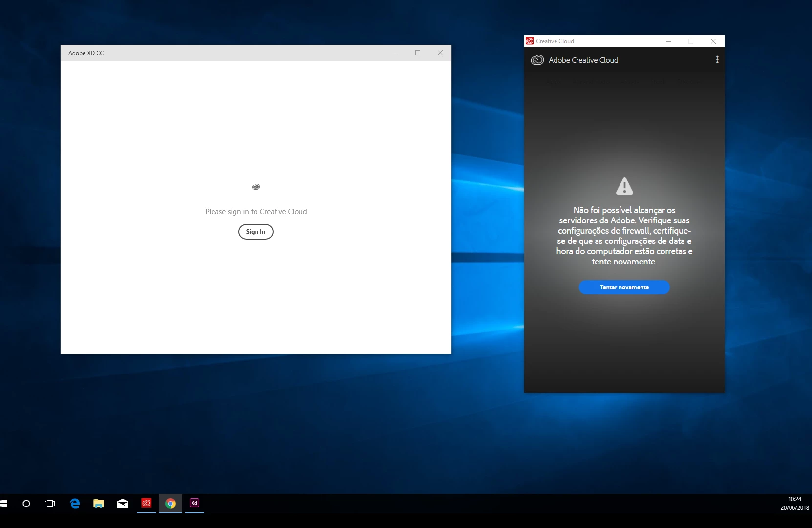The height and width of the screenshot is (528, 812).
Task: Click the warning triangle icon in Creative Cloud
Action: coord(624,186)
